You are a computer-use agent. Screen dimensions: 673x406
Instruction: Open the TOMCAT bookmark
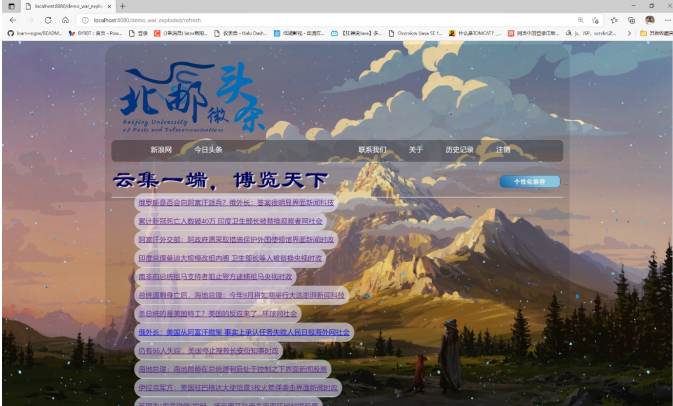(475, 33)
